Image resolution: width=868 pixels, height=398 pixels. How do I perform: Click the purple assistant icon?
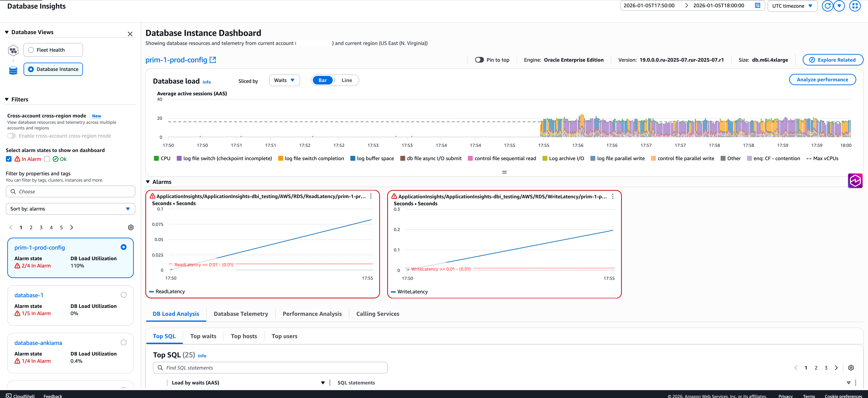coord(855,181)
